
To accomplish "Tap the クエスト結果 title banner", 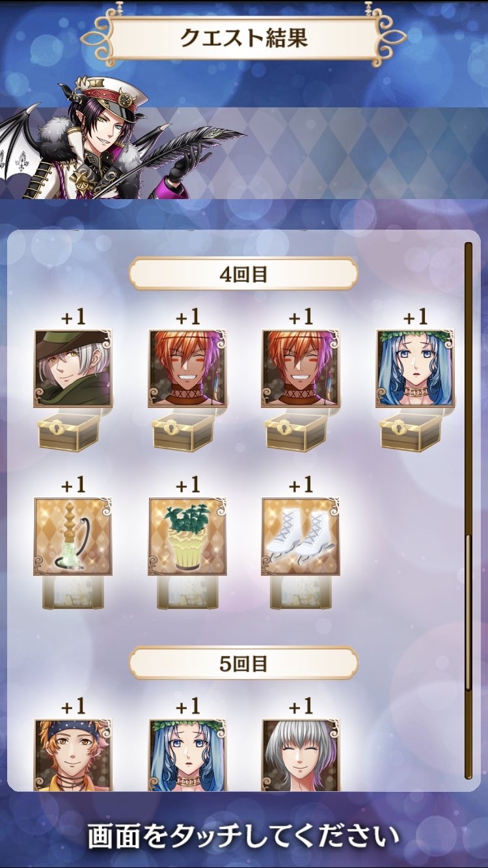I will point(243,36).
